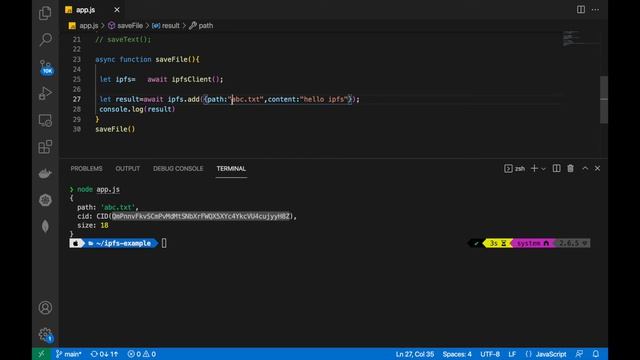Select the zsh terminal shell indicator
The height and width of the screenshot is (360, 640).
pyautogui.click(x=514, y=169)
